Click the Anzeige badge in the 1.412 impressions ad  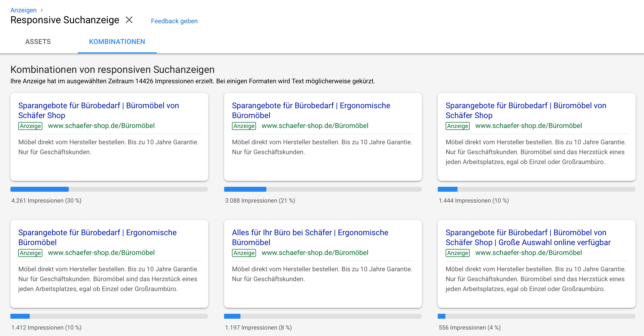(x=30, y=252)
